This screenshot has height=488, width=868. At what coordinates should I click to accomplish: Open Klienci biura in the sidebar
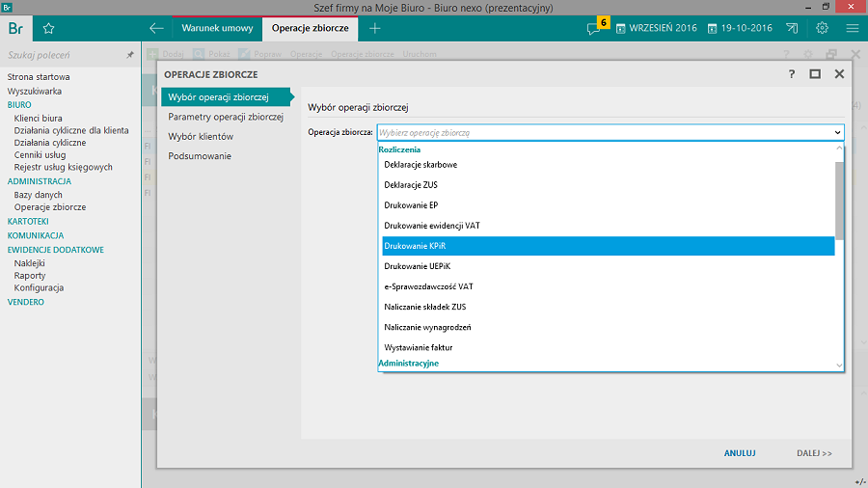[39, 119]
